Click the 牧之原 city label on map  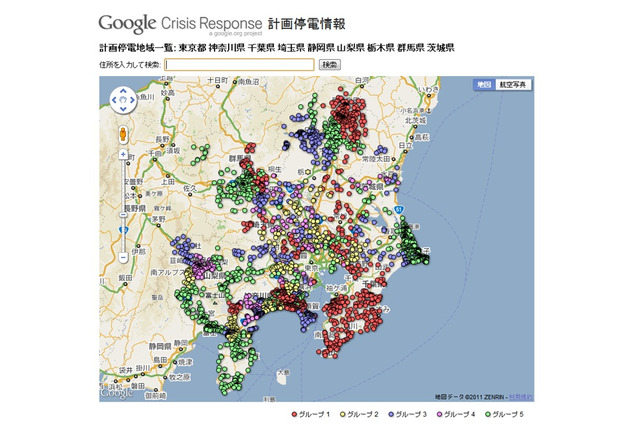click(179, 377)
